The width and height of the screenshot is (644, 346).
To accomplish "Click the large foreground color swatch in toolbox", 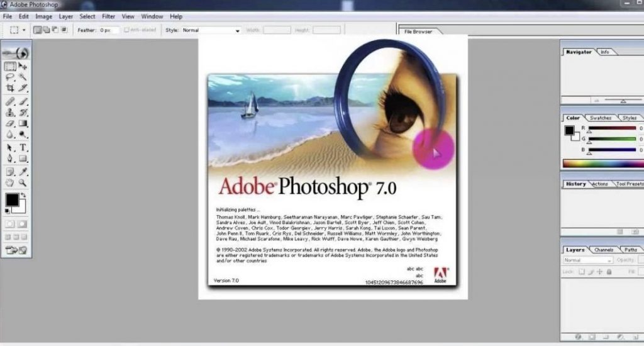I will (x=12, y=199).
